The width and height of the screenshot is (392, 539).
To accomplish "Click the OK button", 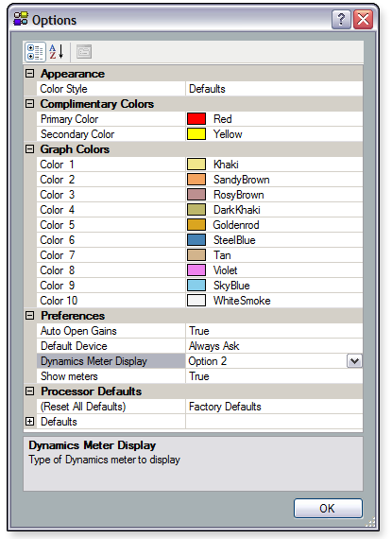I will [x=328, y=508].
